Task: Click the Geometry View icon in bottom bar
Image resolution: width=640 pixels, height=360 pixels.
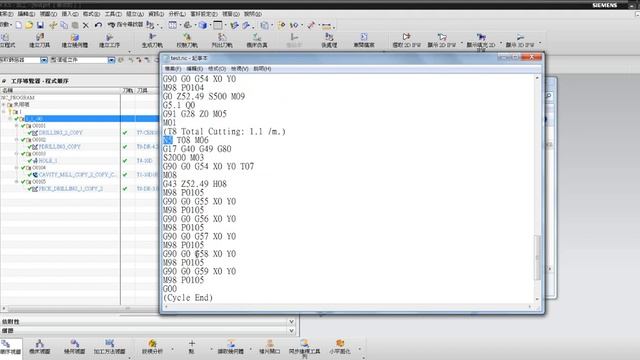Action: tap(74, 347)
